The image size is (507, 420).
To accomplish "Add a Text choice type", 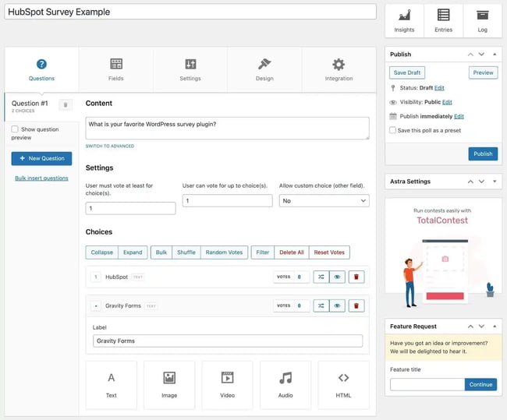I will click(x=112, y=385).
